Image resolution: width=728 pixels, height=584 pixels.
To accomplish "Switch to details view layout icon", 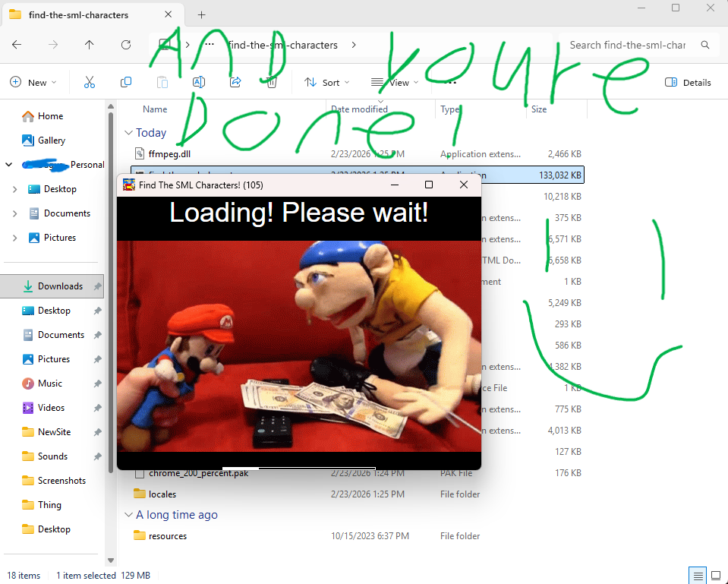I will (x=698, y=576).
